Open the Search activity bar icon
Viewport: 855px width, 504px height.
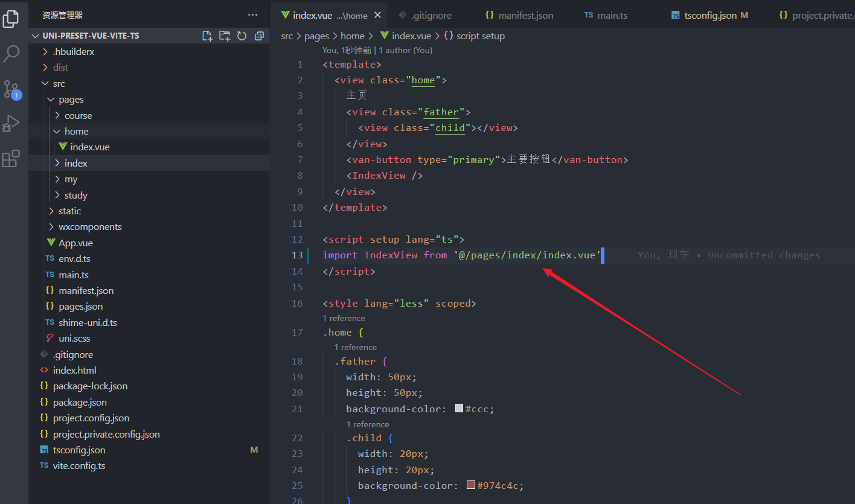(11, 54)
